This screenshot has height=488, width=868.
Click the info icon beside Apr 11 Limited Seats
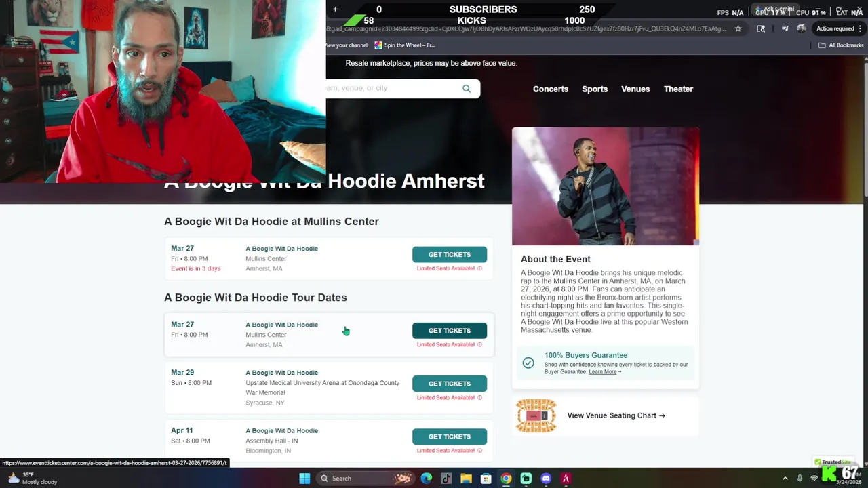pos(479,450)
